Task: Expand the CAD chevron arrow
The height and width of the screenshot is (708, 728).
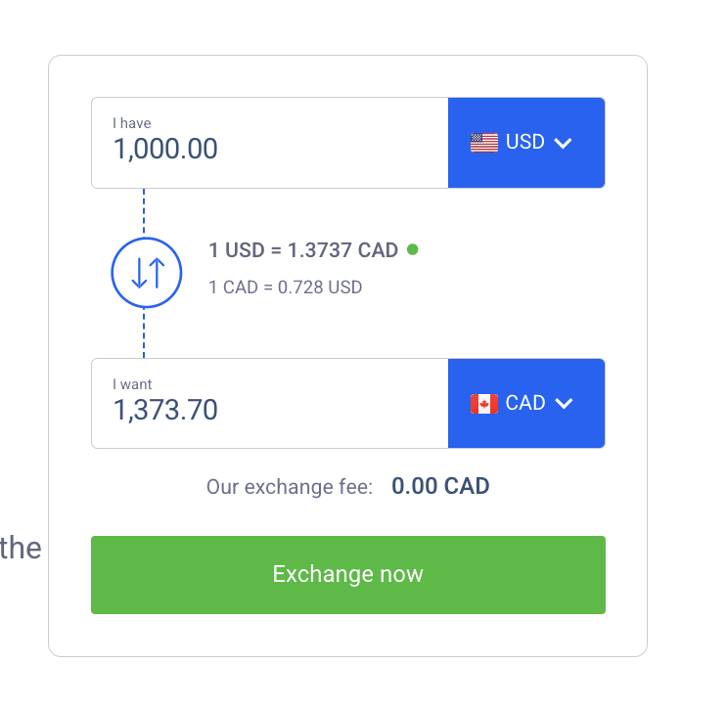Action: [x=564, y=404]
